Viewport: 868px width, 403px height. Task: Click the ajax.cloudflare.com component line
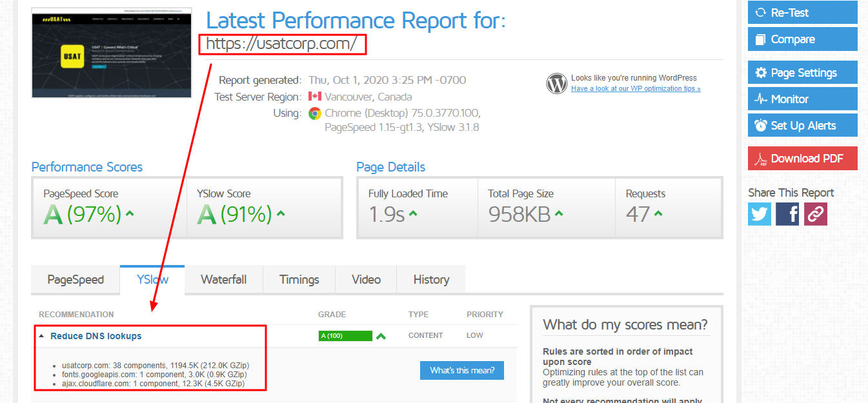click(153, 384)
